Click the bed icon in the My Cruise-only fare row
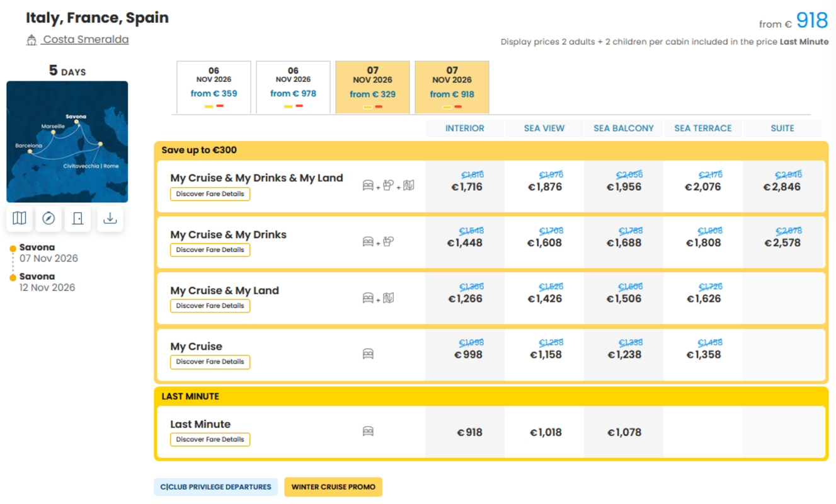Image resolution: width=836 pixels, height=504 pixels. (368, 354)
